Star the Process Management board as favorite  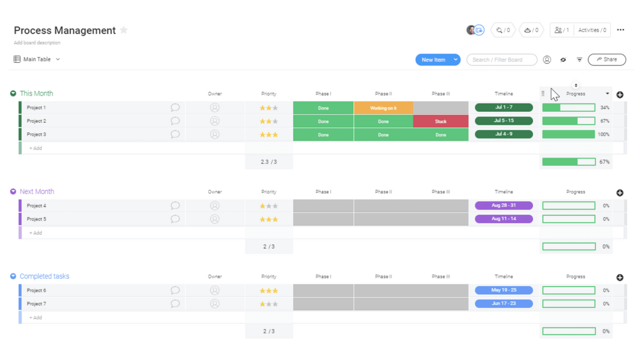[124, 30]
